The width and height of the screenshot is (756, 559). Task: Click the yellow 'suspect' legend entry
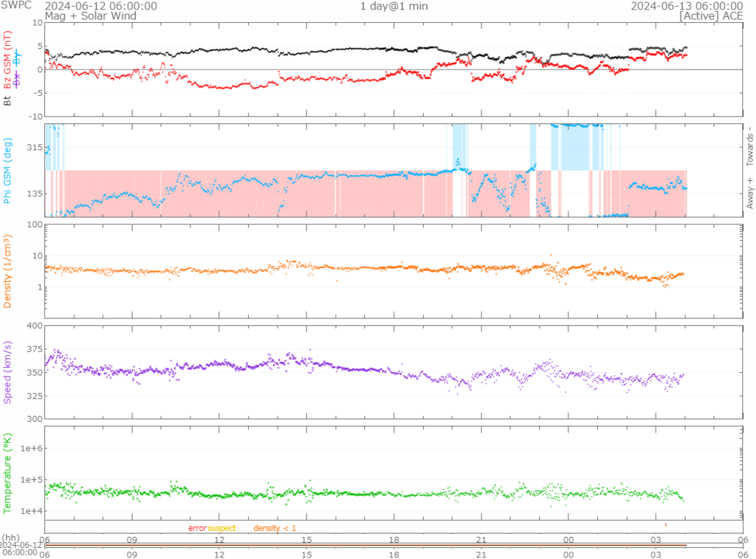pyautogui.click(x=221, y=528)
